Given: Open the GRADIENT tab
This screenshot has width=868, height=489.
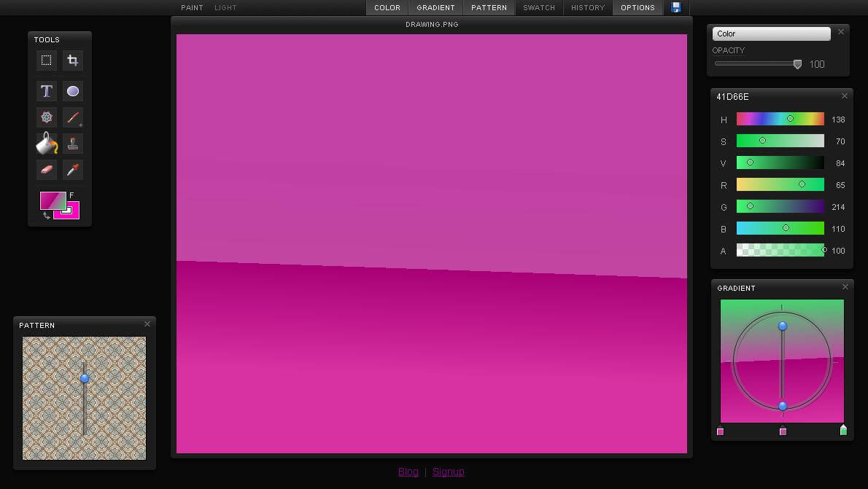Looking at the screenshot, I should [435, 7].
